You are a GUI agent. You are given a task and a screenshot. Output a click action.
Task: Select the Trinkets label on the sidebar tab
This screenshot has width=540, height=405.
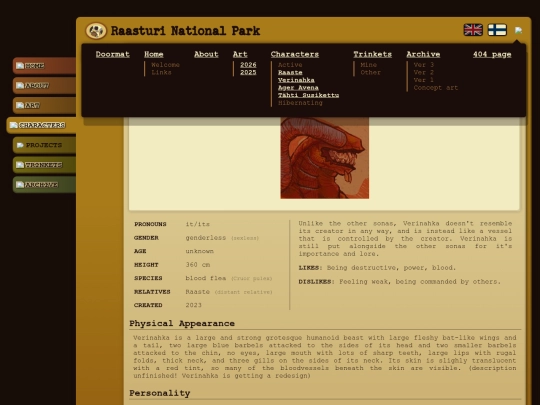tap(43, 165)
